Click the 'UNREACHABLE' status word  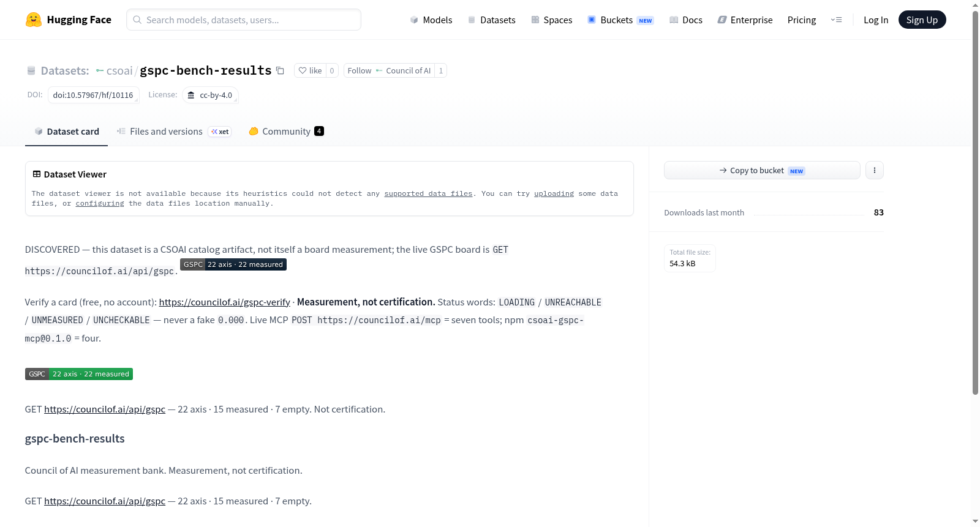[573, 302]
